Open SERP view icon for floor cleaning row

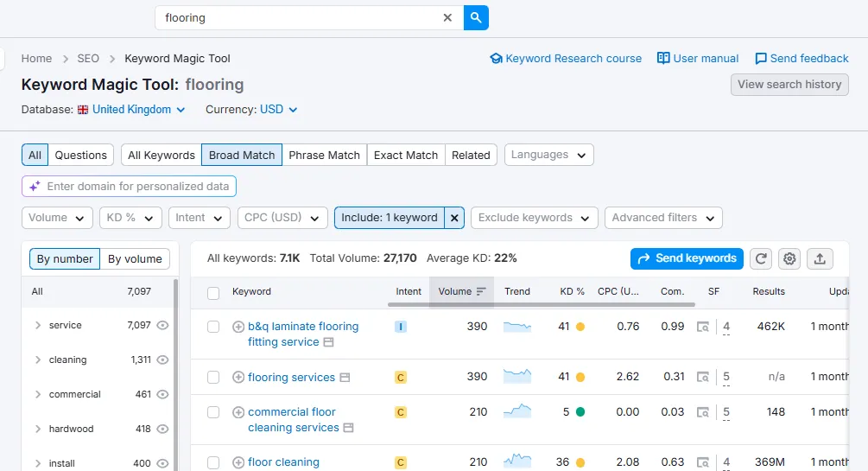(702, 462)
